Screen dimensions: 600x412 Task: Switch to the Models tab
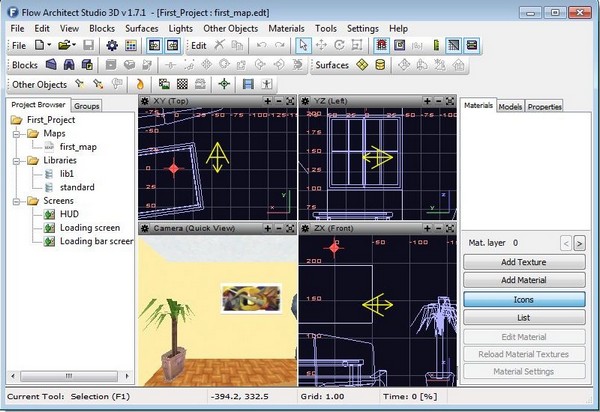pyautogui.click(x=510, y=107)
